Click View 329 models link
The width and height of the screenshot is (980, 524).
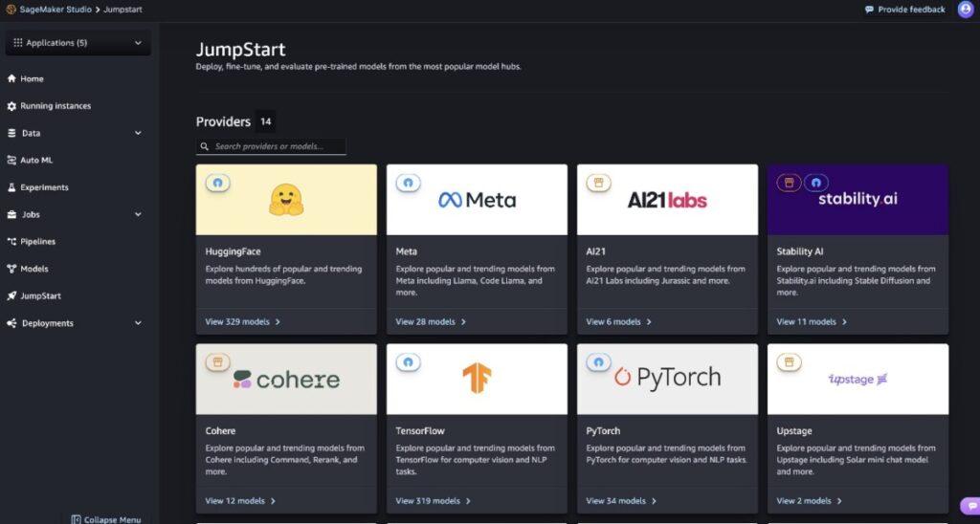242,321
